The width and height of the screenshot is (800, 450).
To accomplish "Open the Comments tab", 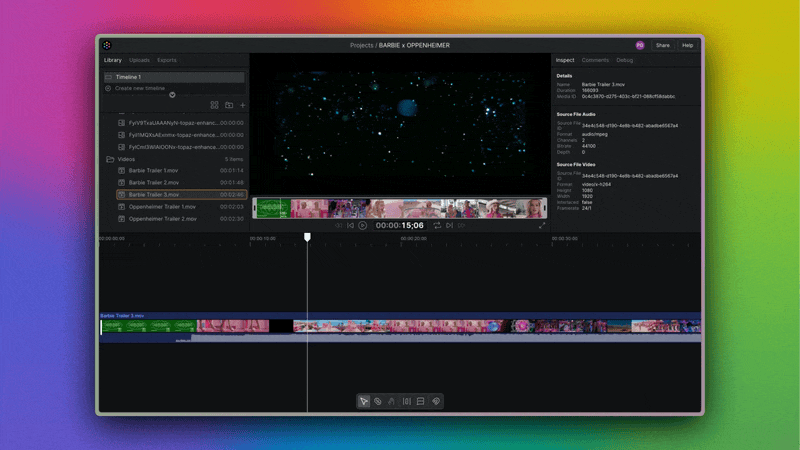I will (595, 60).
